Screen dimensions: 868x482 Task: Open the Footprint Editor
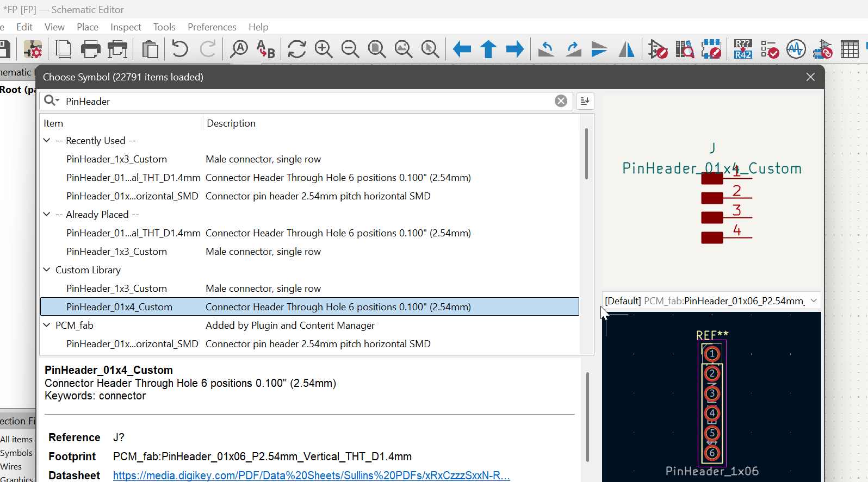click(711, 49)
